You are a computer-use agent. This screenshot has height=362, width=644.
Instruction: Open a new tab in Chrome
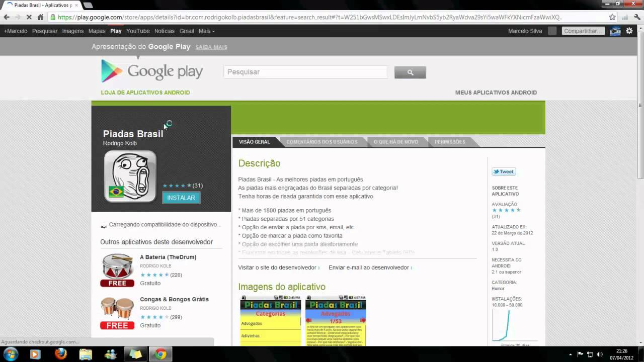pos(88,5)
